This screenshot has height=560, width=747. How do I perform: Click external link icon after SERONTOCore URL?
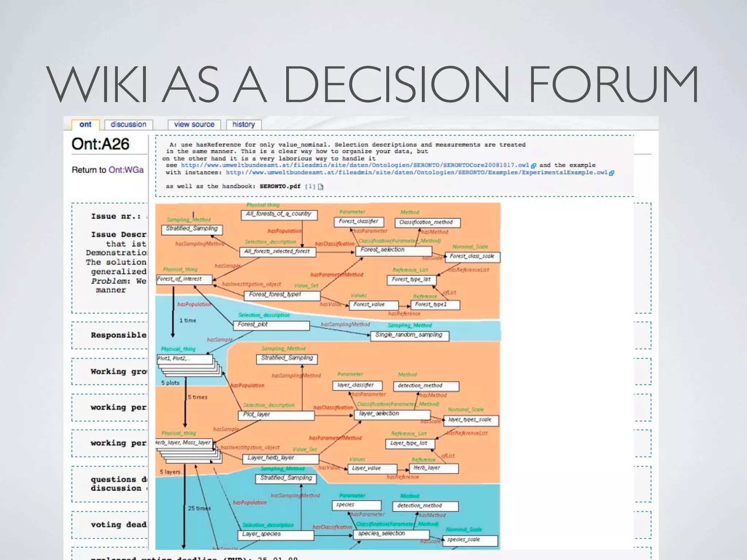(x=534, y=166)
